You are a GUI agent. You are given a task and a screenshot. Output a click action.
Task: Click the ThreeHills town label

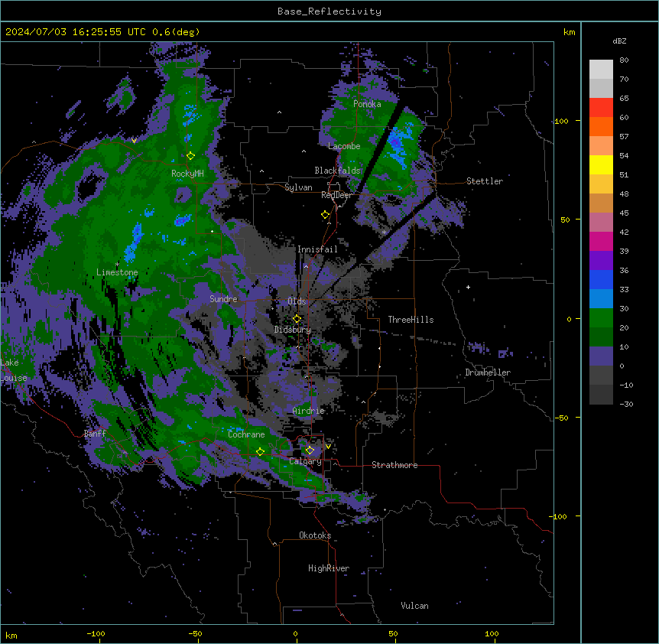pos(411,320)
